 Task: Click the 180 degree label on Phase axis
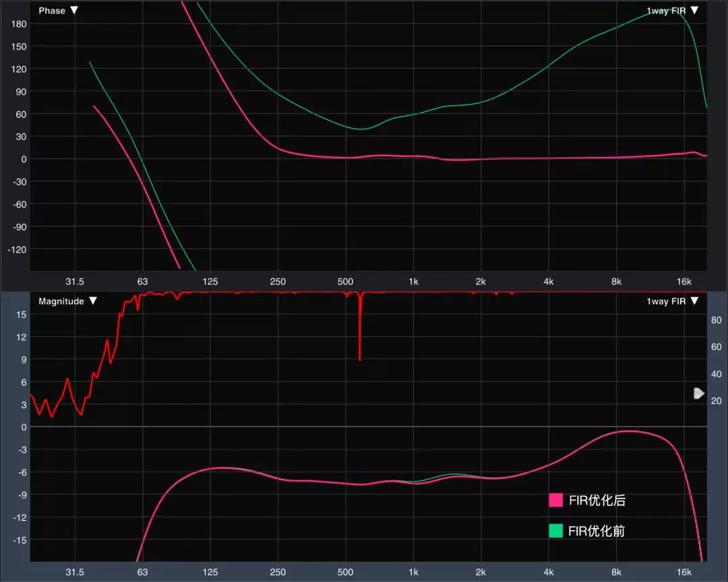coord(18,24)
